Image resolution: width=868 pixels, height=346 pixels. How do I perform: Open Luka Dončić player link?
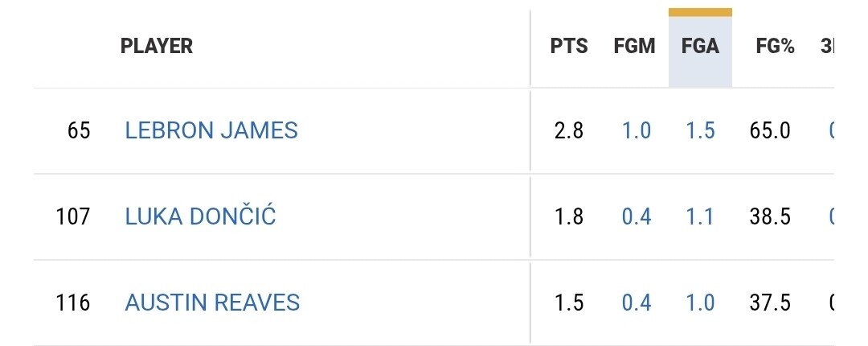coord(200,216)
